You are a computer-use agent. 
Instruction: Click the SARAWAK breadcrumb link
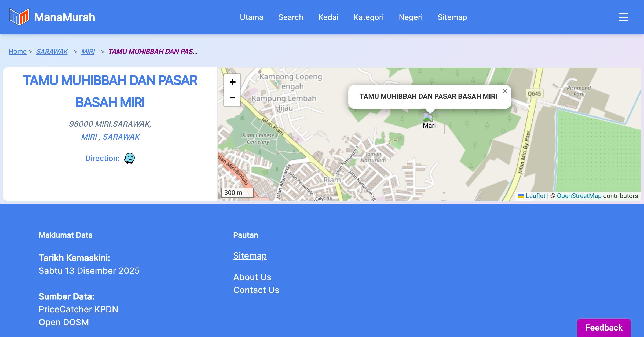(52, 51)
